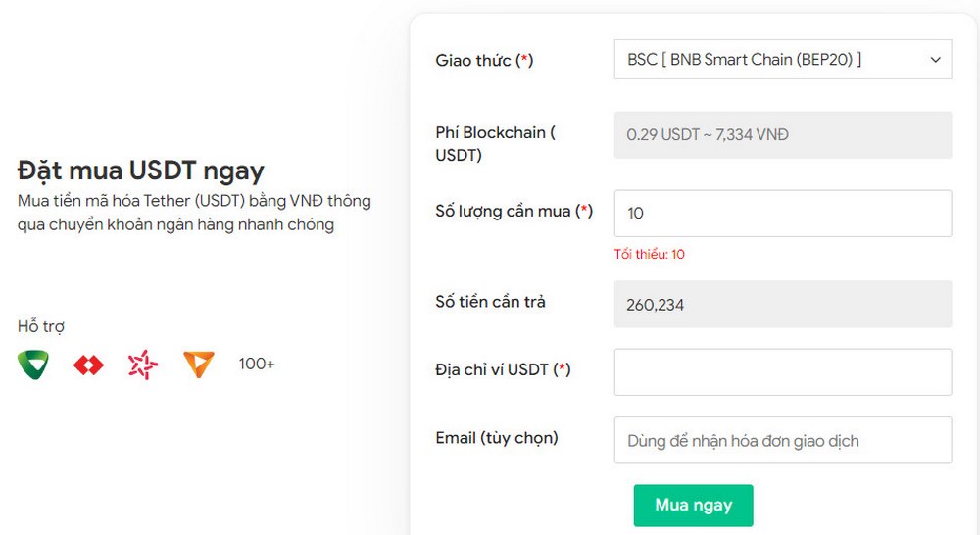Click the Phí Blockchain fee field
This screenshot has width=980, height=535.
pyautogui.click(x=782, y=135)
